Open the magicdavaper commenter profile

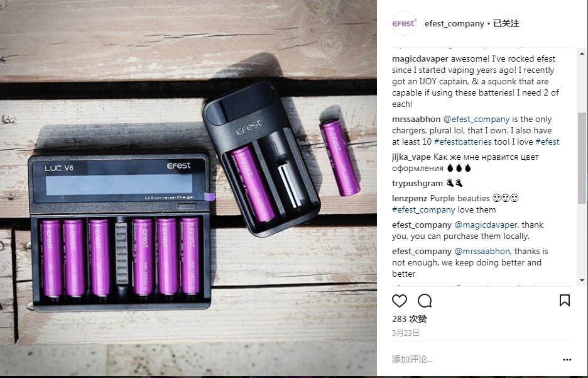point(420,59)
